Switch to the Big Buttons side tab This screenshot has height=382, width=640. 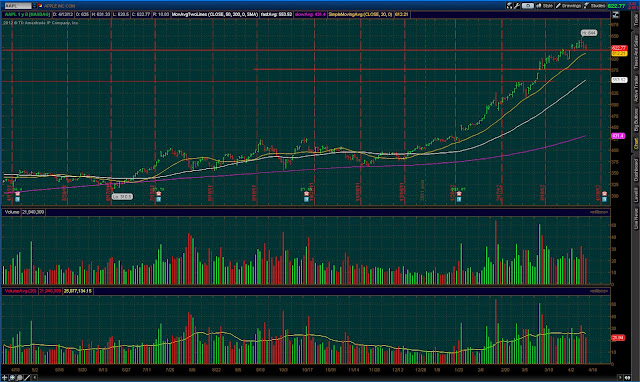[636, 120]
